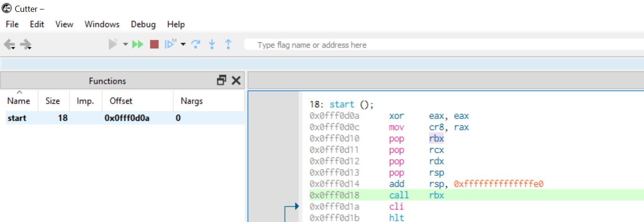Click the back navigation arrow
644x222 pixels.
point(9,44)
